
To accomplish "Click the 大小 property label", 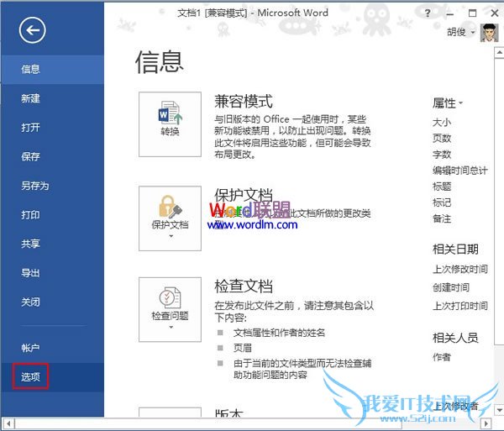I will [442, 123].
